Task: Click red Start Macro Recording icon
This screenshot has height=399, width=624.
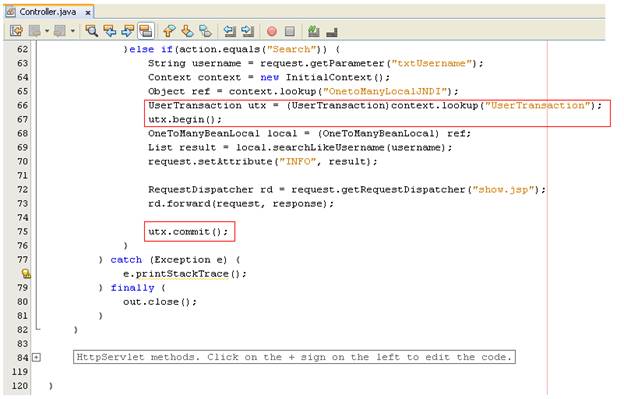Action: (272, 31)
